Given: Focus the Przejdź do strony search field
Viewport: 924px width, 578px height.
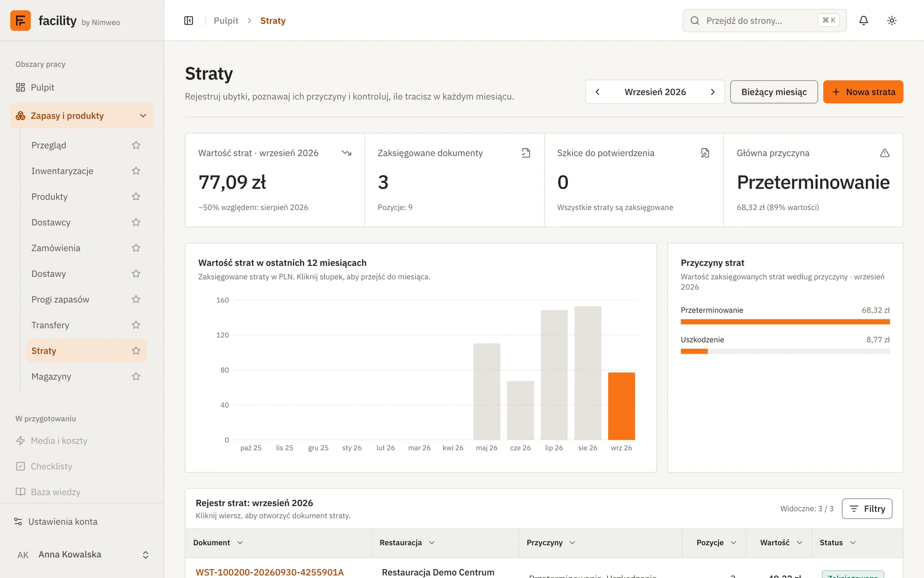Looking at the screenshot, I should tap(765, 21).
